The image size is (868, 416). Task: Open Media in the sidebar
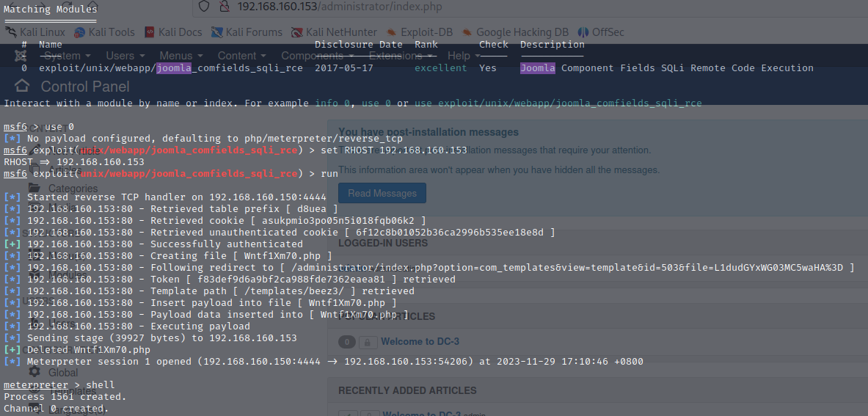62,208
